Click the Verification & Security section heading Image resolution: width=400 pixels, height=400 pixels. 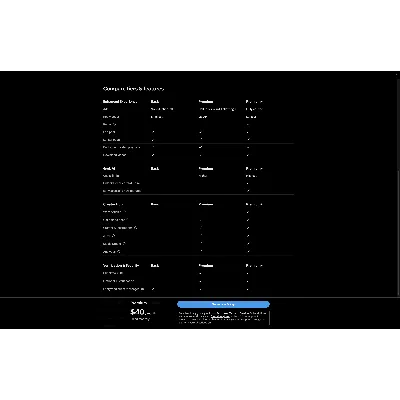(121, 266)
